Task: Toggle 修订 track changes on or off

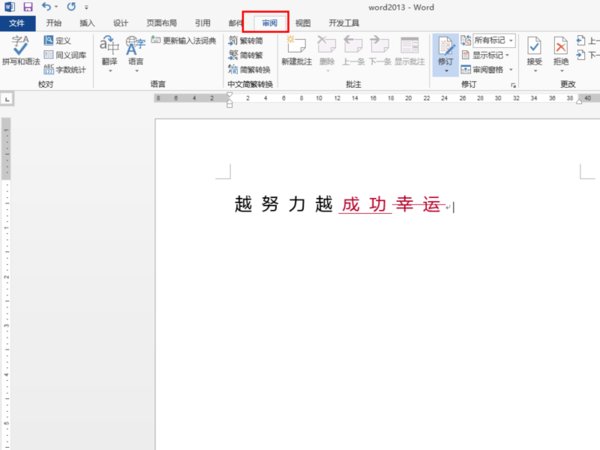Action: (x=445, y=54)
